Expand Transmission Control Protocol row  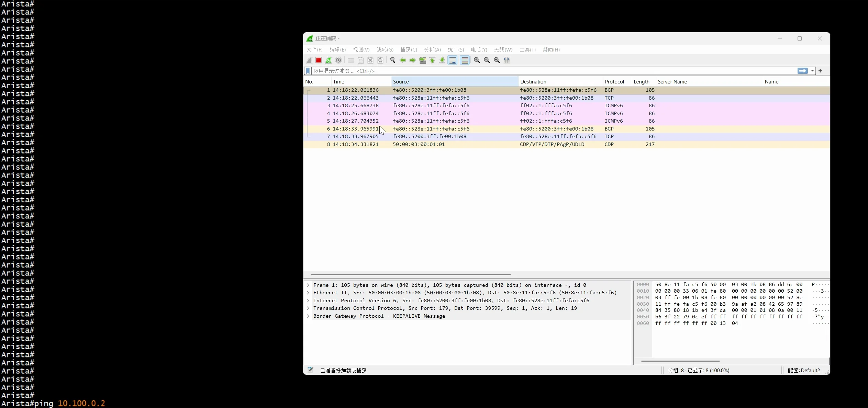[x=308, y=308]
